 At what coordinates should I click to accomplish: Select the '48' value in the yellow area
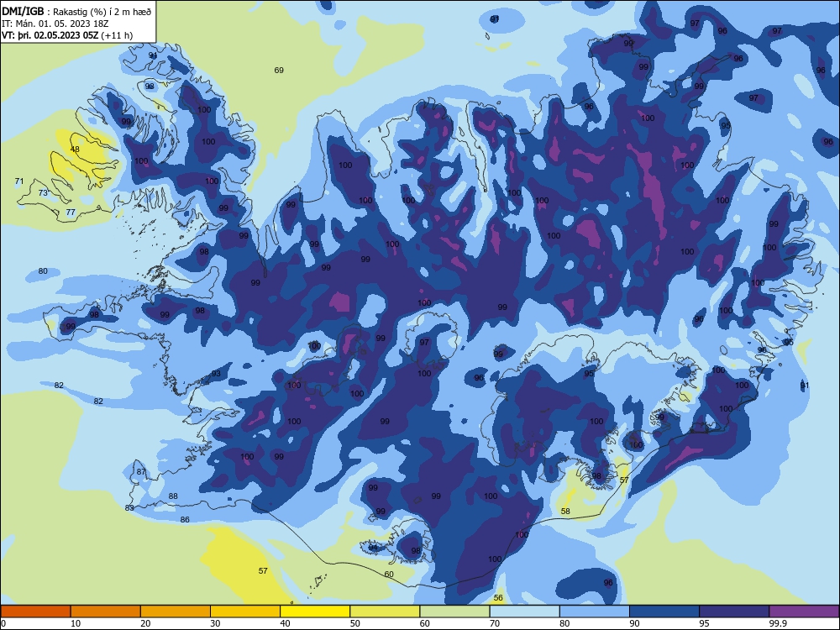coord(75,150)
